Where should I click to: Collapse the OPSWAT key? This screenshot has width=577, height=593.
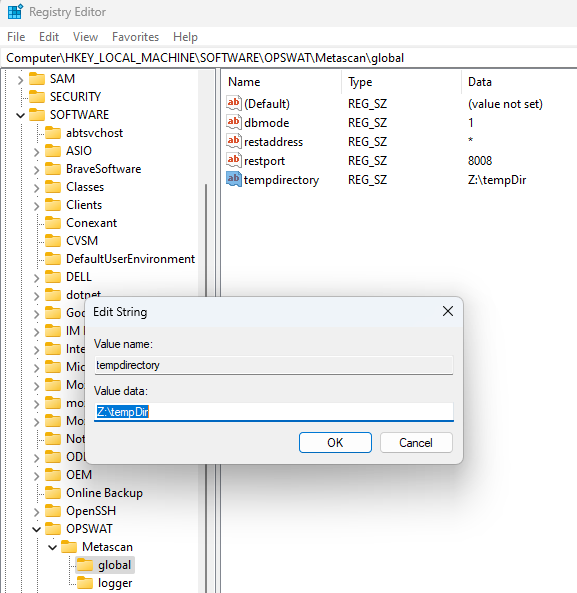[36, 529]
